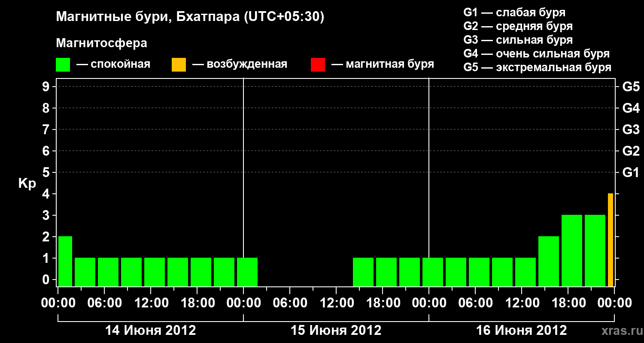Click the chart title 'Магнитные бури, Бхатпара (UTC+05:30)'
The height and width of the screenshot is (343, 644).
pos(190,17)
